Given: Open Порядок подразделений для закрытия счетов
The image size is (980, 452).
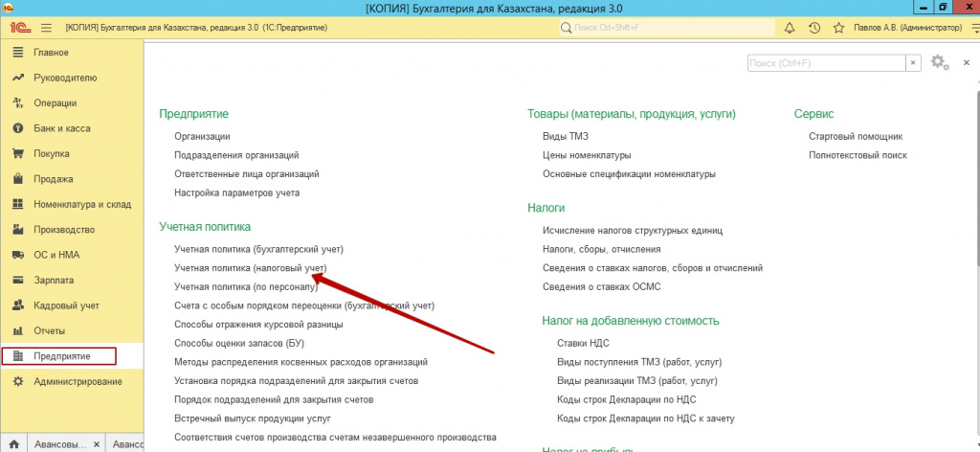Looking at the screenshot, I should (x=274, y=399).
